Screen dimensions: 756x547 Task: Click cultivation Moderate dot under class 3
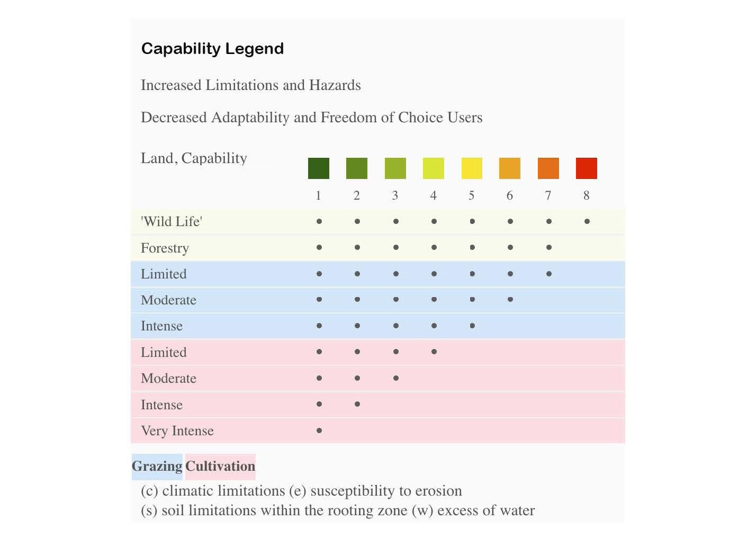[x=396, y=378]
